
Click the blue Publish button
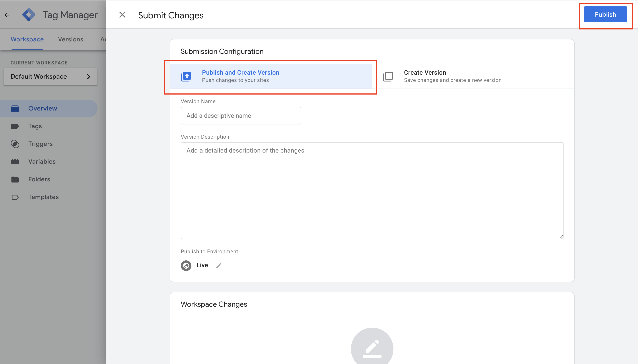click(605, 14)
